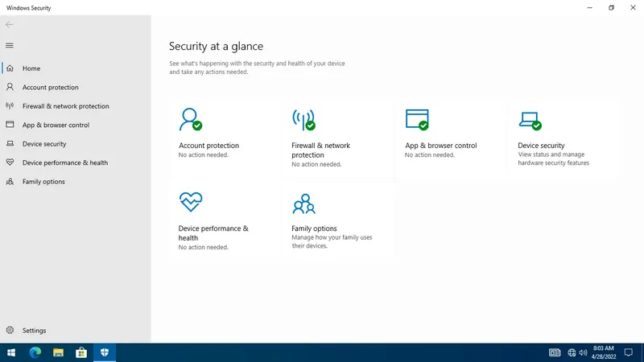The image size is (644, 362).
Task: Open the Windows Start menu
Action: [11, 352]
